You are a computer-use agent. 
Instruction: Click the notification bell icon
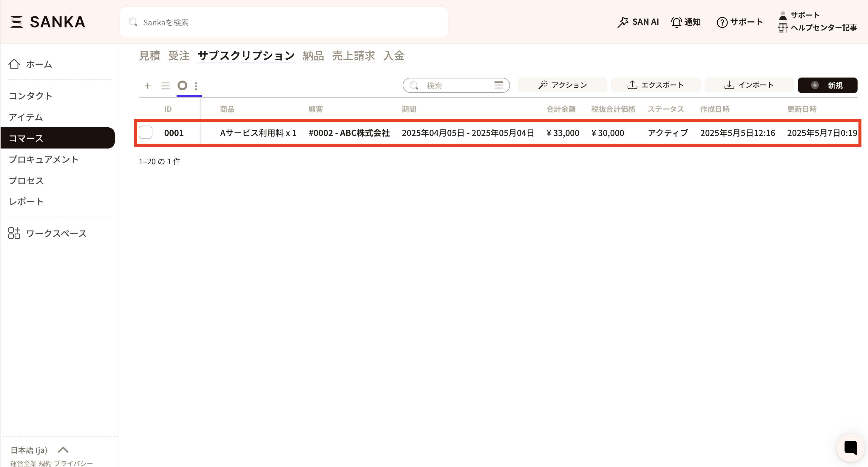pos(676,22)
